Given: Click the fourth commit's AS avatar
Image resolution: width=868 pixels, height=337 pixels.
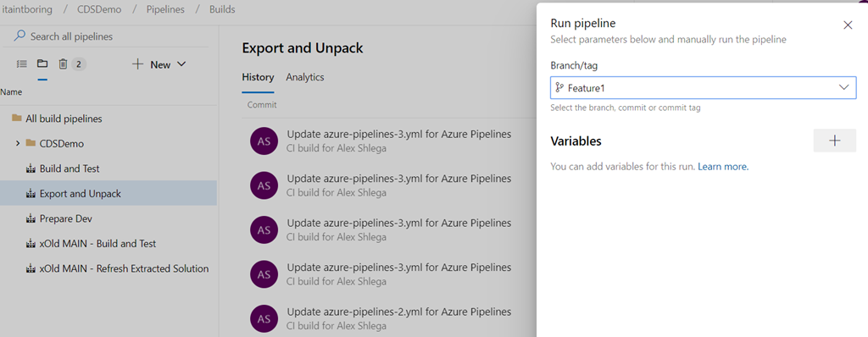Looking at the screenshot, I should pos(264,274).
